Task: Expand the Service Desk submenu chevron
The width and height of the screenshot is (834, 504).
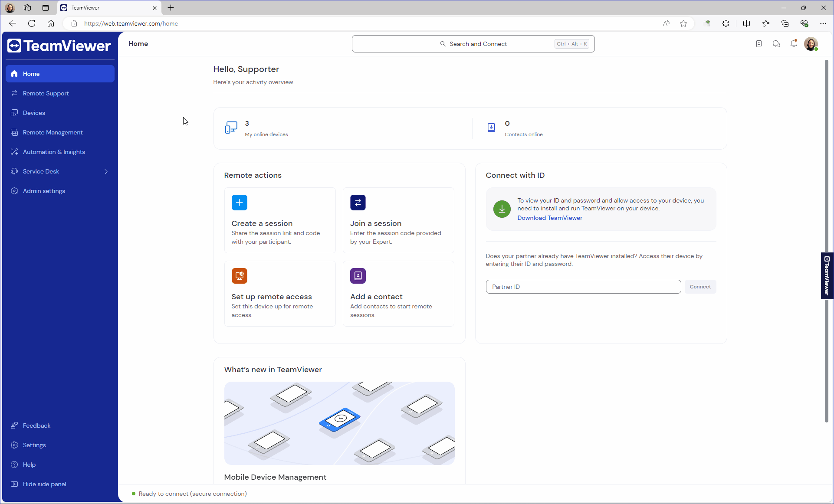Action: [106, 172]
